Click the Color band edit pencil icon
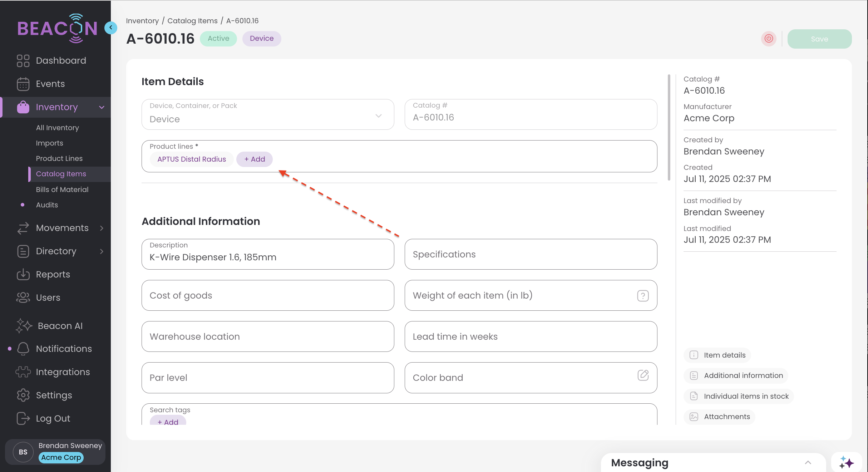 [x=643, y=375]
